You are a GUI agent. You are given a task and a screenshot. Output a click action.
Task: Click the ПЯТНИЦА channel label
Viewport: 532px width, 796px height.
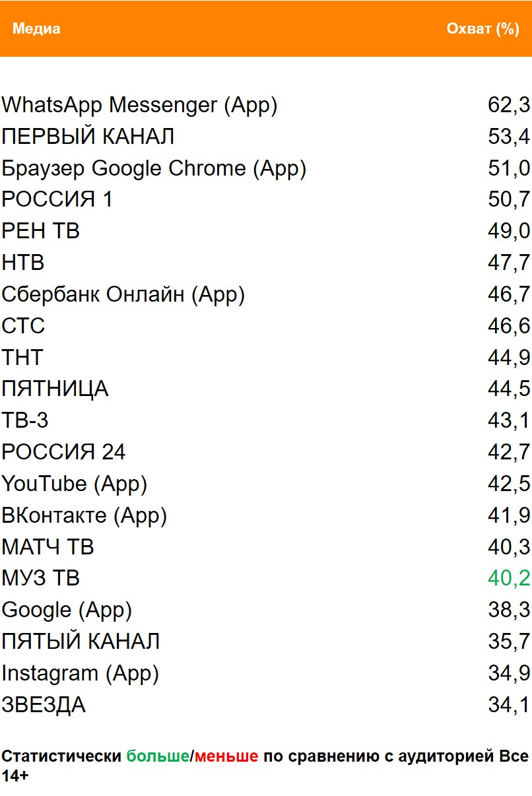click(55, 389)
